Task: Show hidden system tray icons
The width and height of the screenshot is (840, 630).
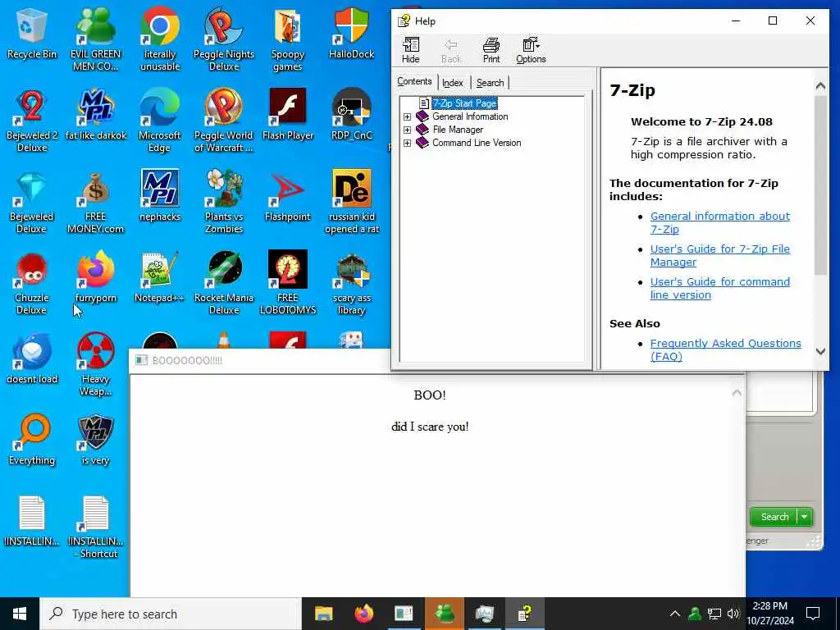Action: (x=675, y=614)
